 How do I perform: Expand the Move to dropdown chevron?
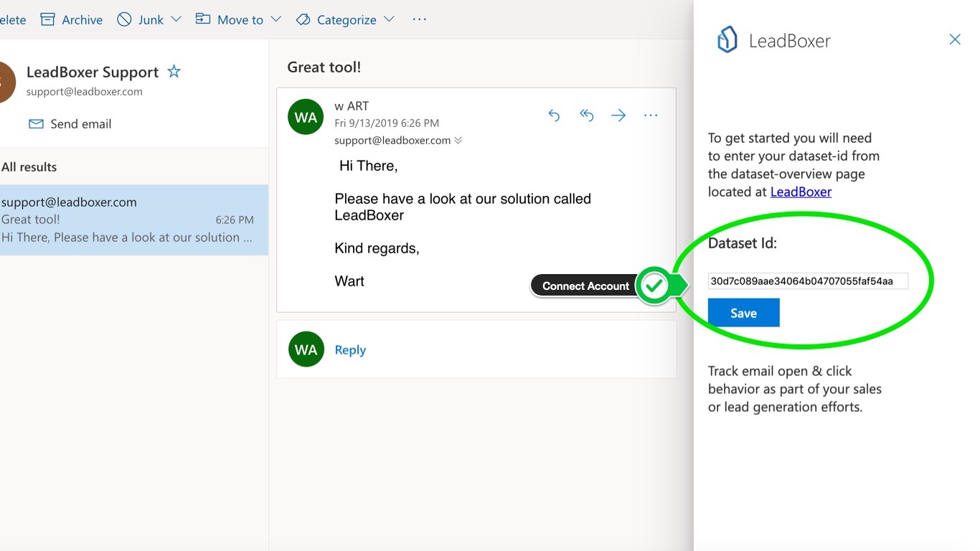point(276,19)
